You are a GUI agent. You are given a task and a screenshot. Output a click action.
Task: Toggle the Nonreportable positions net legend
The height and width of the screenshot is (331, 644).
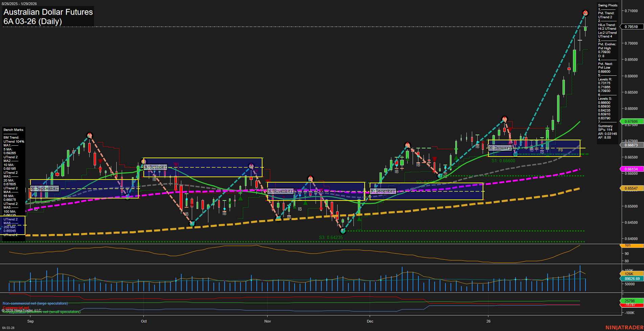(x=41, y=312)
